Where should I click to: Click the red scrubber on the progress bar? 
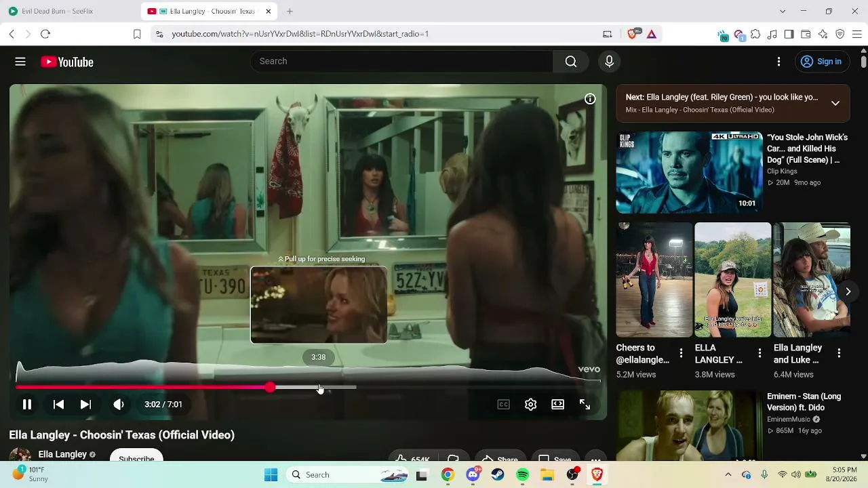(271, 387)
